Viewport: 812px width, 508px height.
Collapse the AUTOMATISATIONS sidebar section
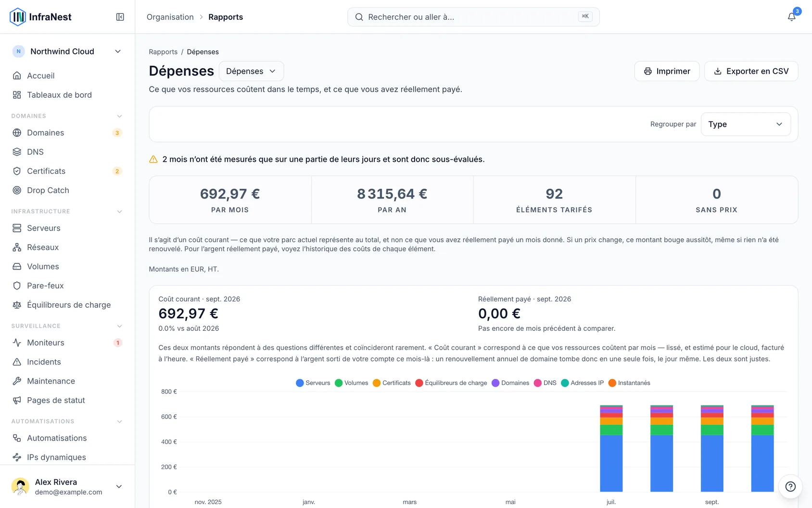[x=120, y=421]
